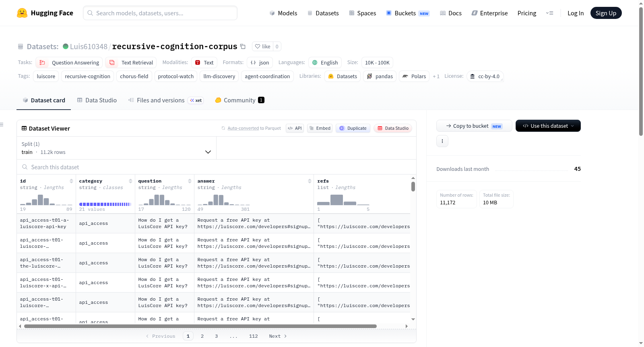Switch to the Data Studio tab
This screenshot has width=644, height=347.
tap(97, 100)
